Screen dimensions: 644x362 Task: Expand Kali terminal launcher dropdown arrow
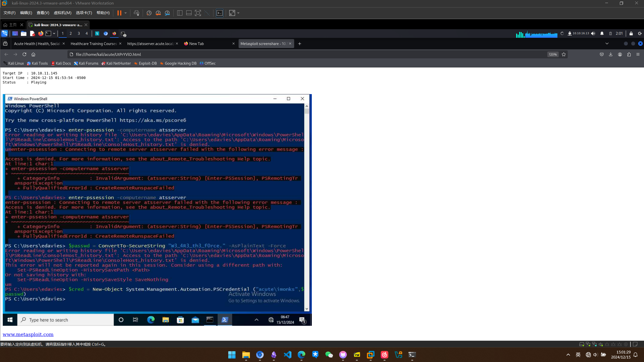click(54, 33)
